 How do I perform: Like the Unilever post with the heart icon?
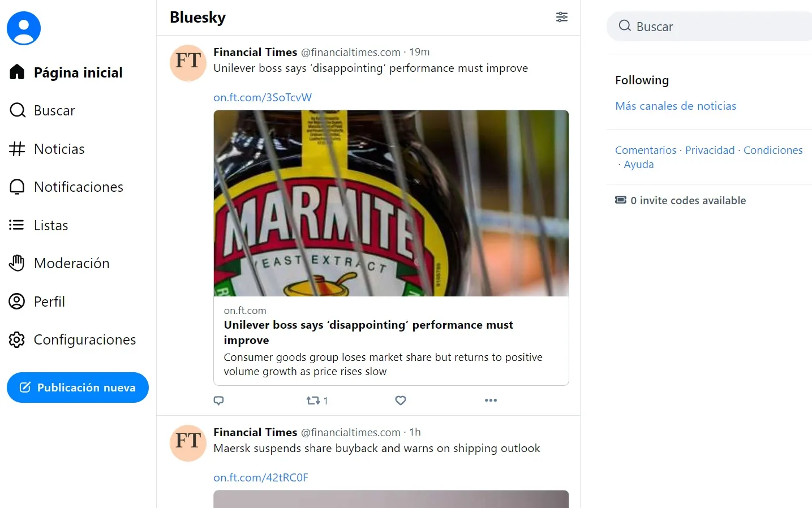click(401, 401)
